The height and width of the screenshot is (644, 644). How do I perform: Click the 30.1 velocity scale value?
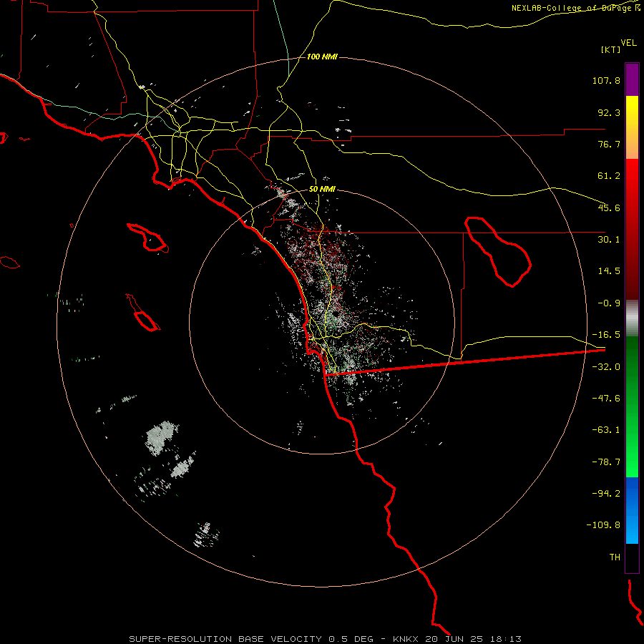(x=609, y=240)
